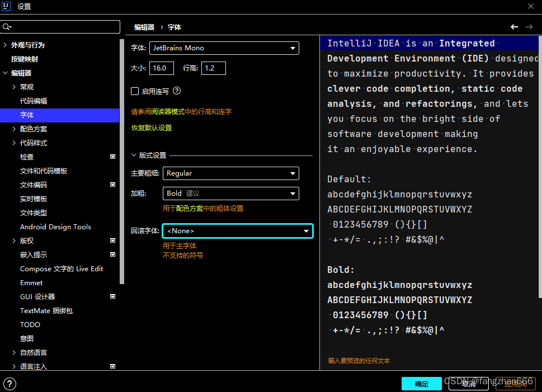
Task: Click the project-level icon beside GUI 设计器
Action: pyautogui.click(x=112, y=296)
